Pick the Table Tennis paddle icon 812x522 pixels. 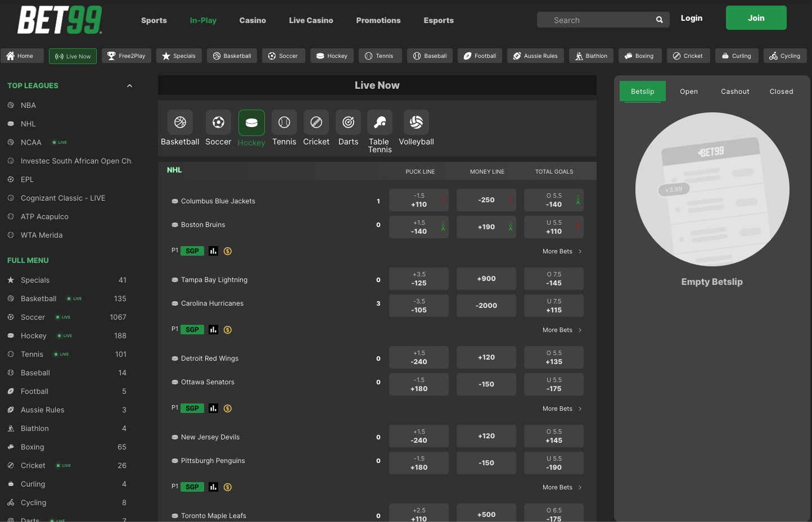point(380,122)
